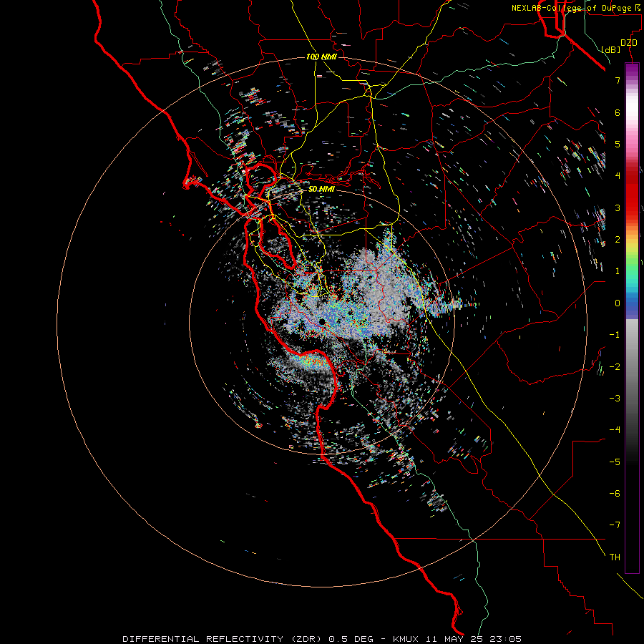Select the 1 tick label on the scale
Viewport: 644px width, 644px height.
[618, 271]
